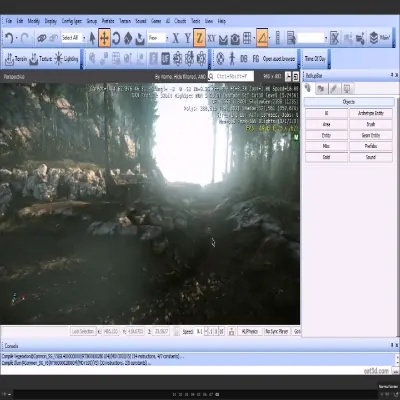400x400 pixels.
Task: Click the viewport search field
Action: [231, 76]
